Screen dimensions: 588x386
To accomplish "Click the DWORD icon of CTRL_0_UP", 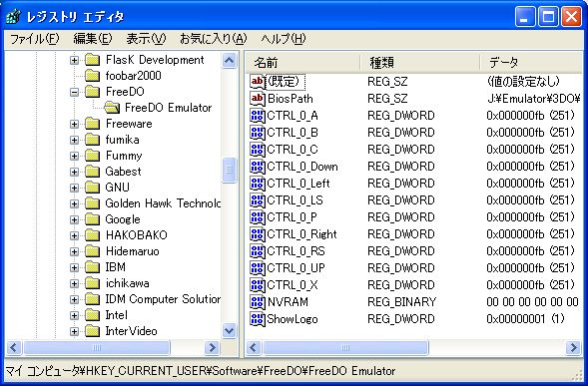I will coord(258,268).
